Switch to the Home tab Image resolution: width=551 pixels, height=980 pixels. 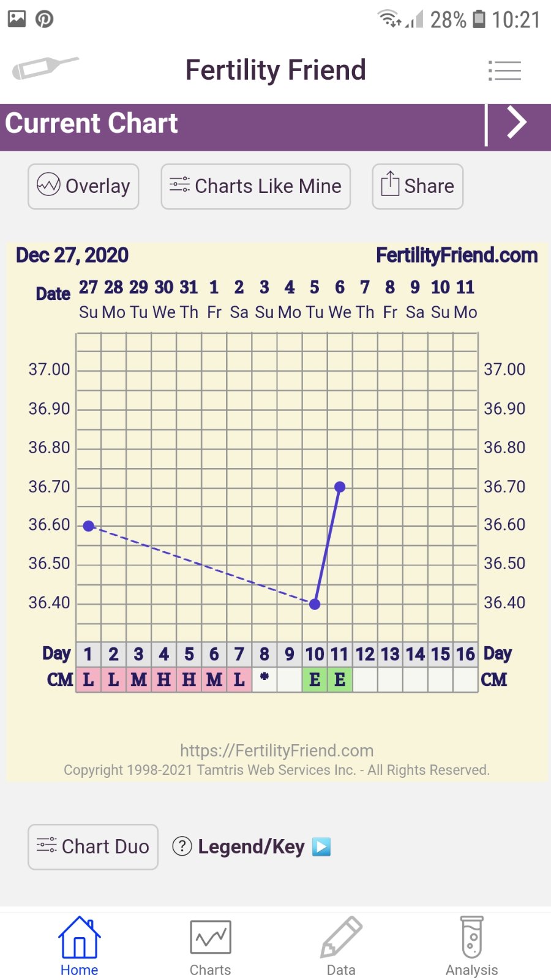point(79,946)
